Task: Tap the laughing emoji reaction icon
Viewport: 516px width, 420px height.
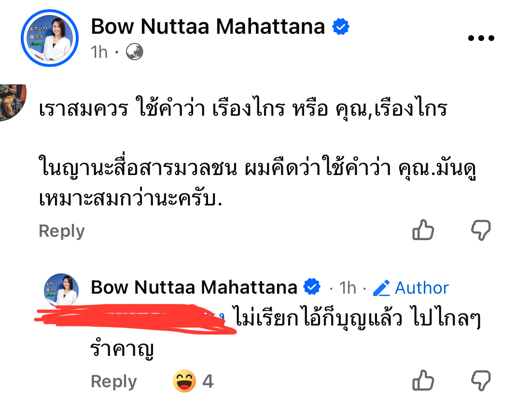Action: coord(184,382)
